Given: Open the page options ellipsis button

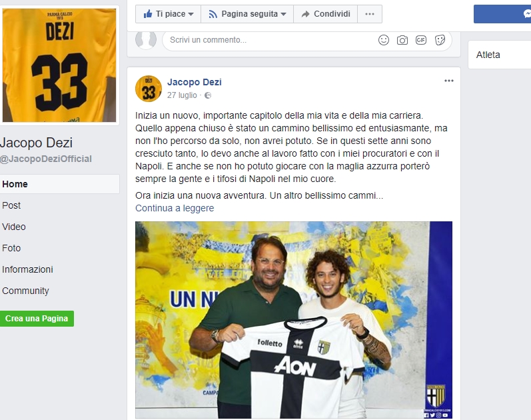Looking at the screenshot, I should coord(370,14).
